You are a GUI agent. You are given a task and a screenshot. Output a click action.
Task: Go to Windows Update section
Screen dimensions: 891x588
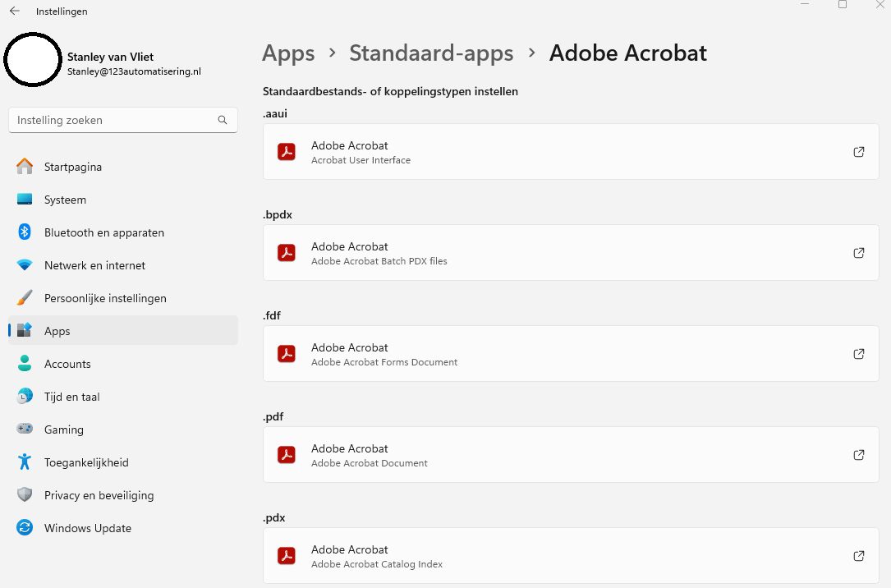click(87, 528)
